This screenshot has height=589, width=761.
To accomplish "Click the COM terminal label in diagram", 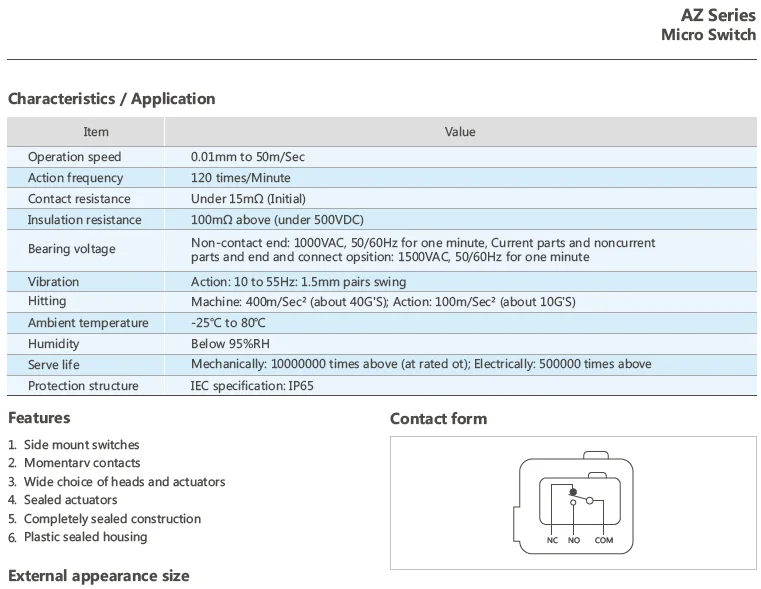I will click(604, 540).
